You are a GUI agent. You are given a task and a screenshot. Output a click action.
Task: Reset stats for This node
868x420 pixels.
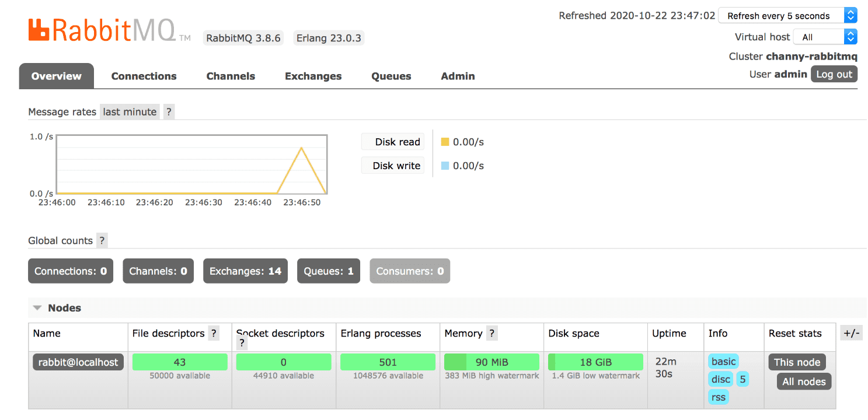pyautogui.click(x=797, y=362)
